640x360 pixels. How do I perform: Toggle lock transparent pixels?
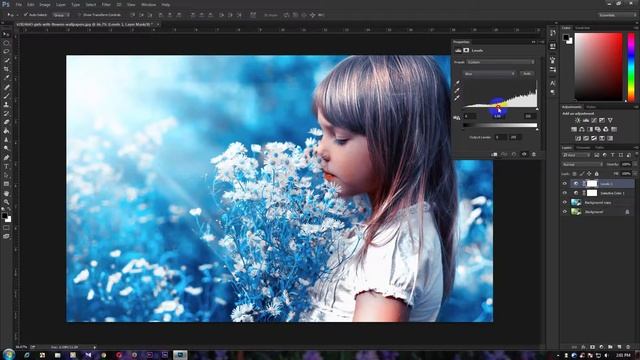575,174
